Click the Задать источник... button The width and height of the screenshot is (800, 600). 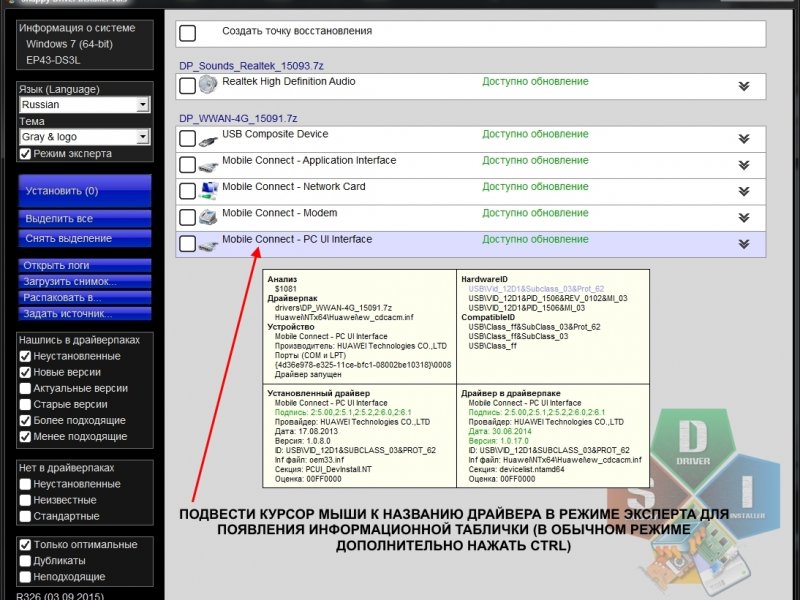85,314
